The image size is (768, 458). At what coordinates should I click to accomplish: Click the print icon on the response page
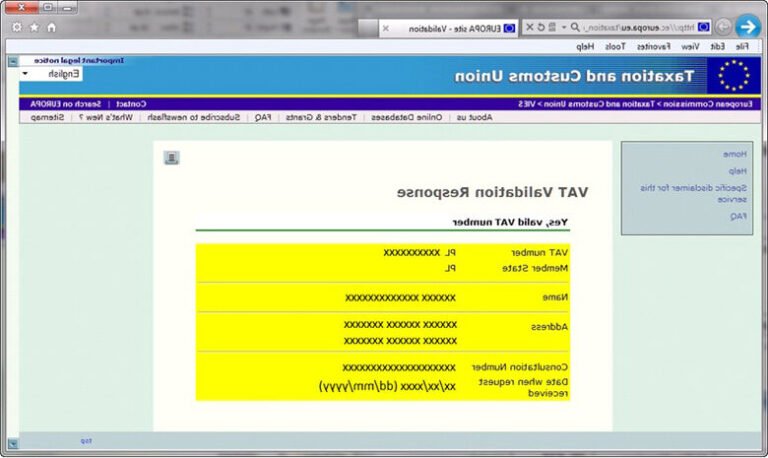171,158
